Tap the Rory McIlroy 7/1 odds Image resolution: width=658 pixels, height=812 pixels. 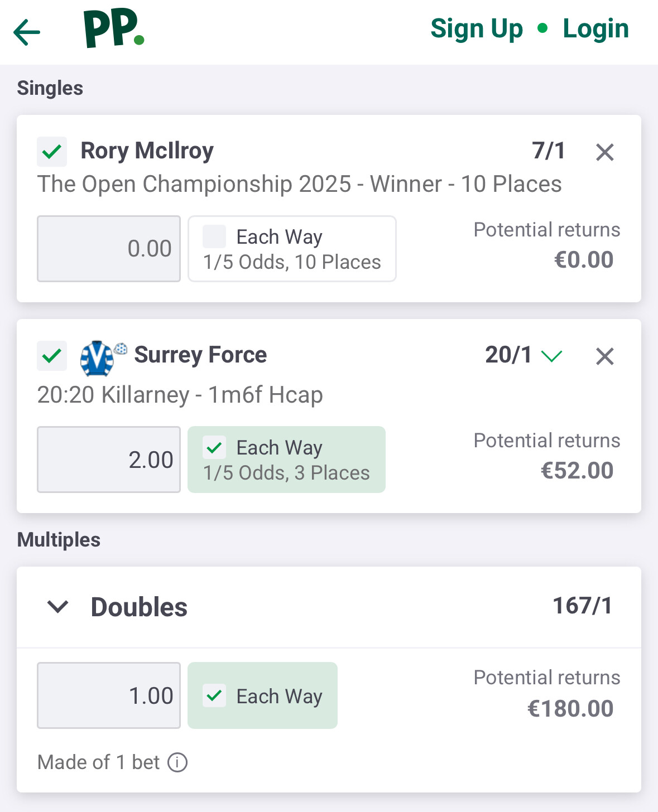coord(548,151)
